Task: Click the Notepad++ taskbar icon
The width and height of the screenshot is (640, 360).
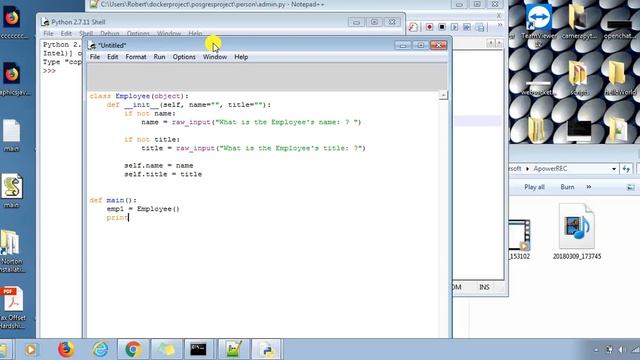Action: (233, 349)
